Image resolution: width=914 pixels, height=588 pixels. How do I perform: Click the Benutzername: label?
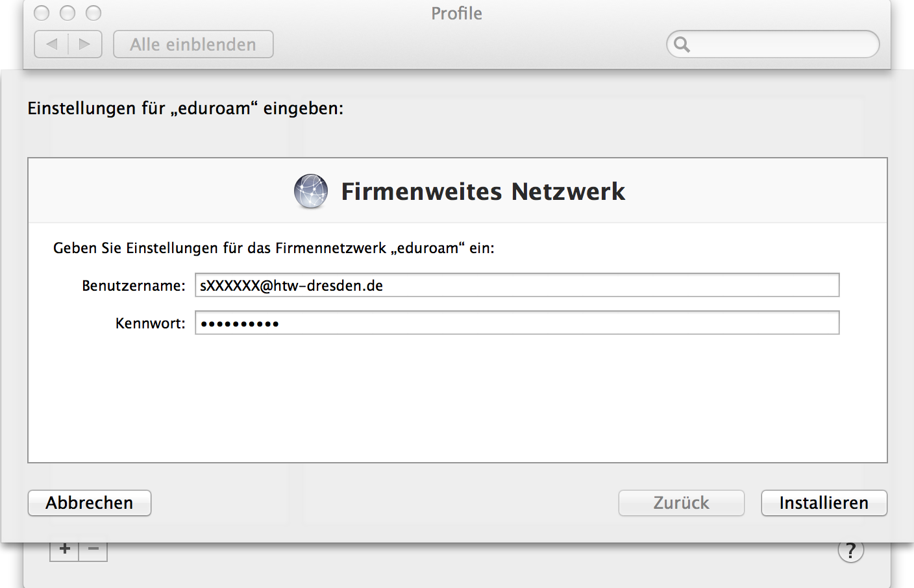tap(134, 286)
